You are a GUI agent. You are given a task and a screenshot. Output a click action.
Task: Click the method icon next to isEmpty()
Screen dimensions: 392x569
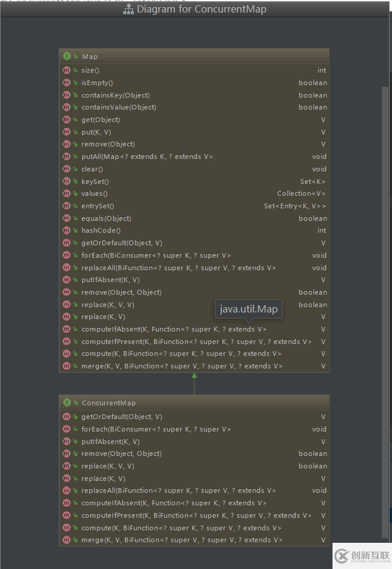(x=67, y=83)
